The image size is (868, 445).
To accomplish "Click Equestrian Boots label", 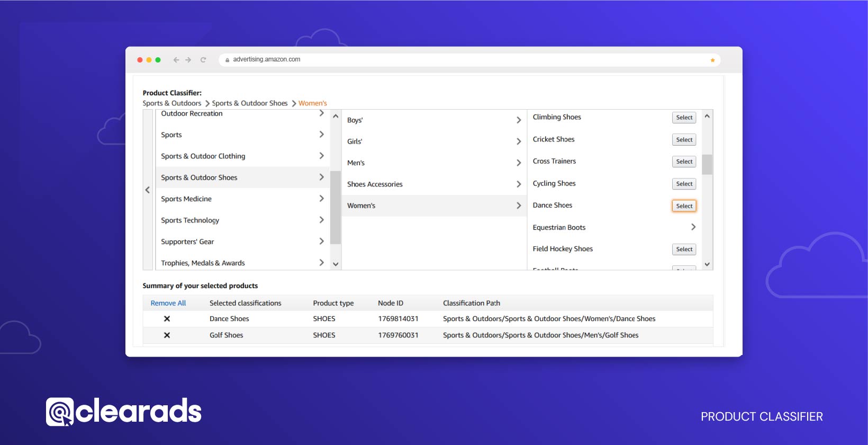I will [x=559, y=227].
